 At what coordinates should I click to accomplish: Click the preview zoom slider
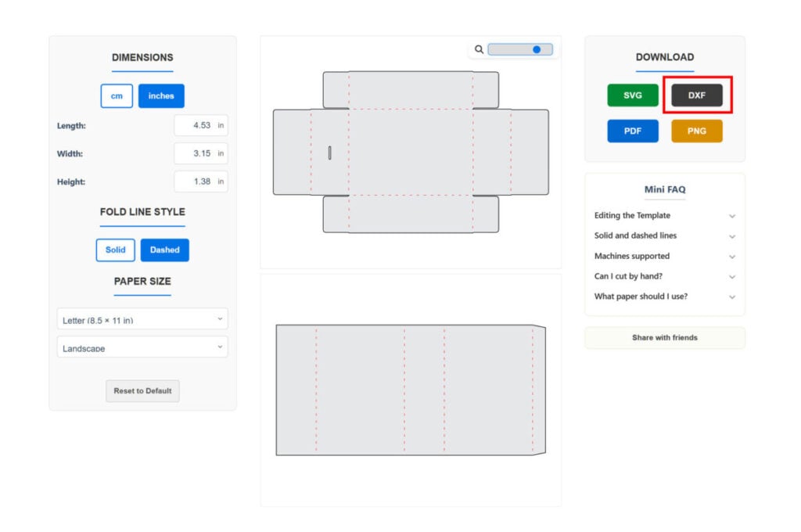tap(520, 49)
